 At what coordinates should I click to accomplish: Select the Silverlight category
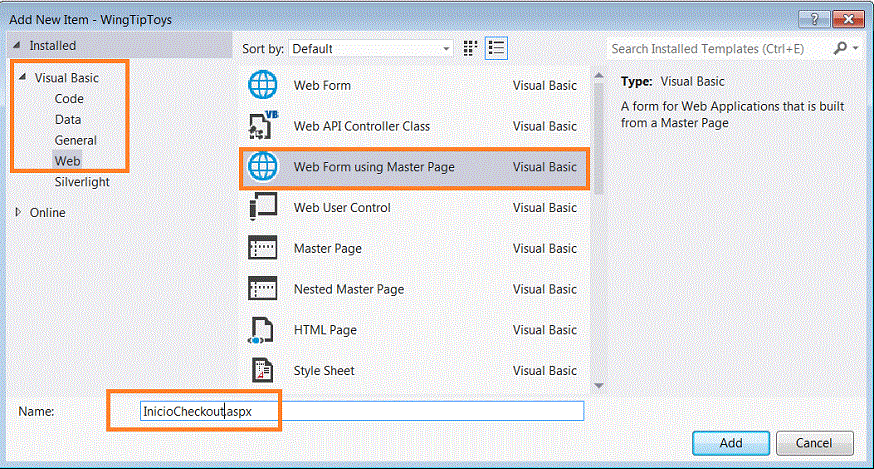82,182
